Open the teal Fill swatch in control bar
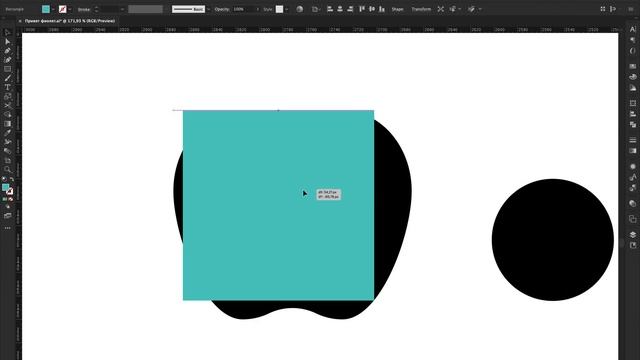This screenshot has height=360, width=640. point(46,9)
